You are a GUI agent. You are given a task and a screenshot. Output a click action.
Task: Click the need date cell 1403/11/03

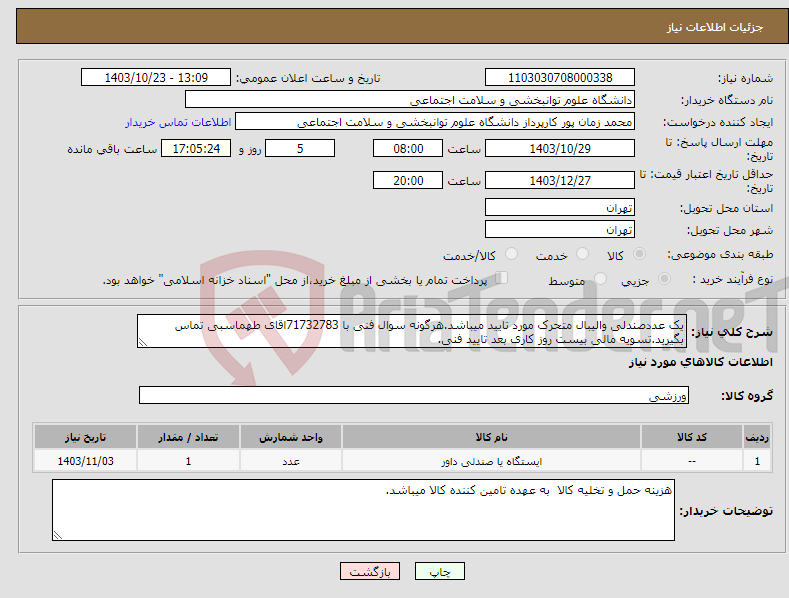click(x=86, y=461)
